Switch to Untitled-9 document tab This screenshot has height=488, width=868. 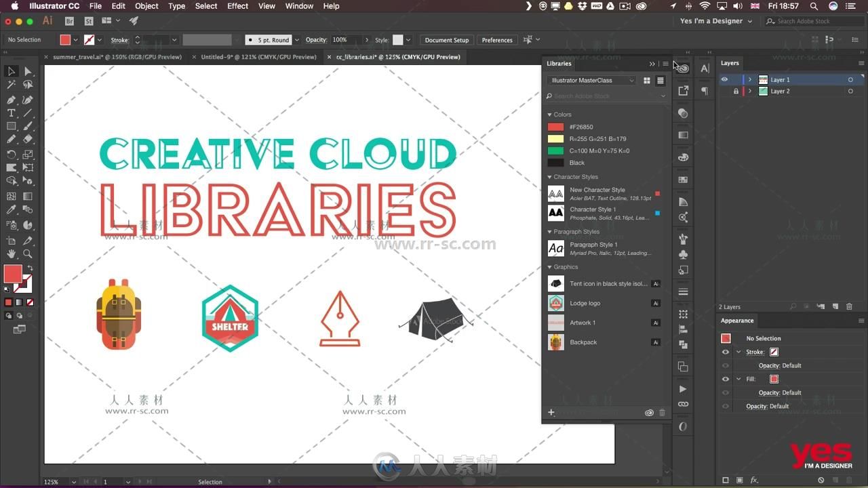click(x=258, y=57)
